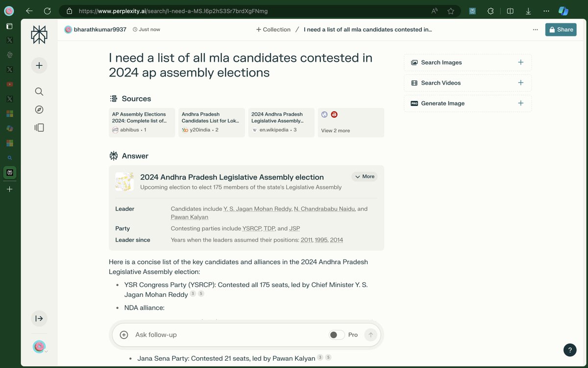Expand the More dropdown on election card
This screenshot has width=588, height=368.
365,177
